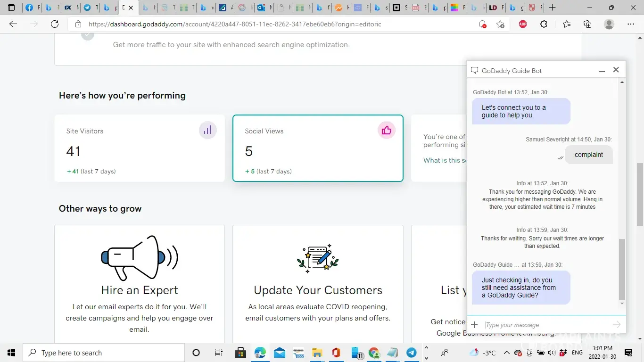Close the GoDaddy Guide Bot chat window

[x=616, y=70]
